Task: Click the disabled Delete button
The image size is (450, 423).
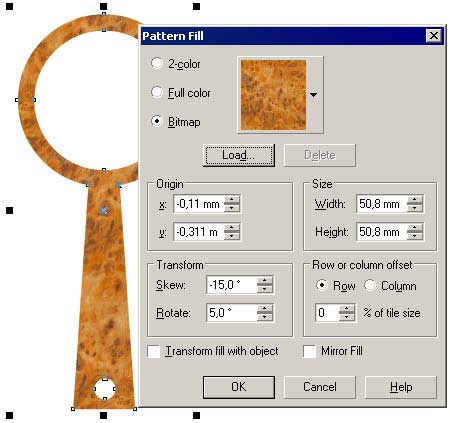Action: (x=320, y=155)
